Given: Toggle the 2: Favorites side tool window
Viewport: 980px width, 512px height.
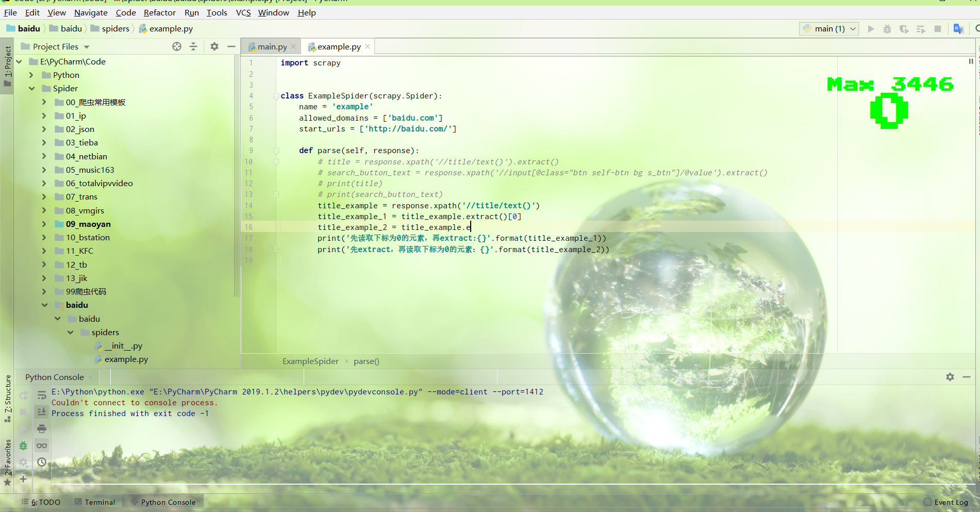Looking at the screenshot, I should point(7,462).
